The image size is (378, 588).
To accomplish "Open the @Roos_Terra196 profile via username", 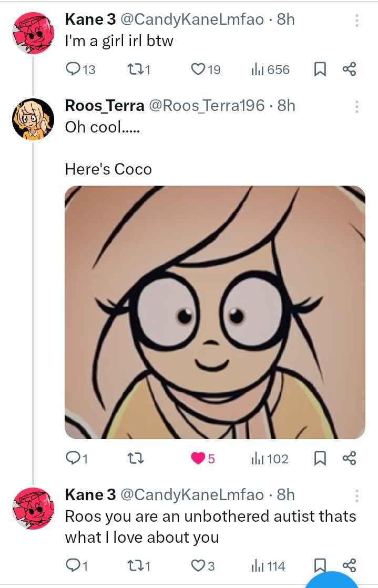I will point(207,106).
